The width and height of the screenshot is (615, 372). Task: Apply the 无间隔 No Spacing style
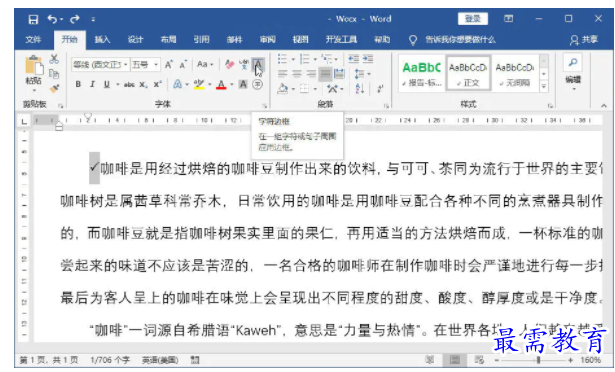tap(515, 74)
